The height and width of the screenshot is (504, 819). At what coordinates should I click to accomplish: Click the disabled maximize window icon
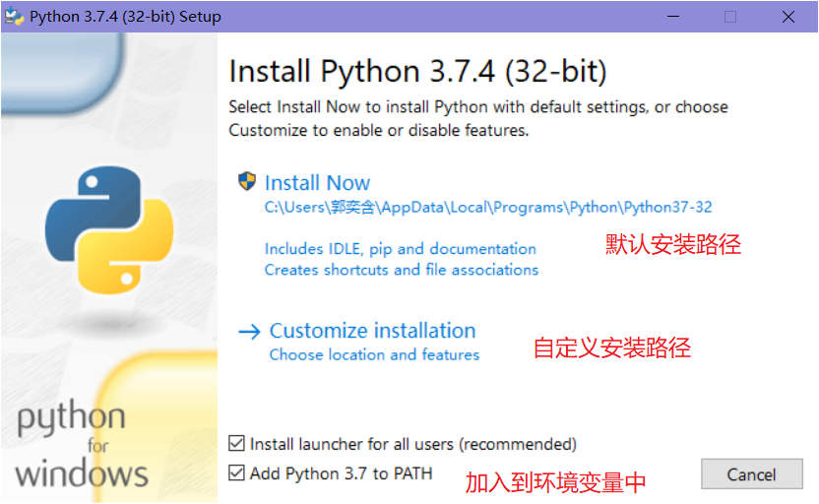pos(730,17)
